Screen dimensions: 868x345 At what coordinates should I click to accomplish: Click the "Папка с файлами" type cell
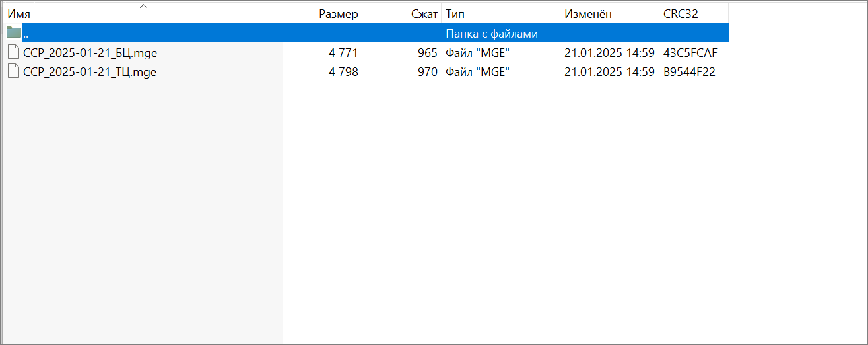click(x=491, y=34)
